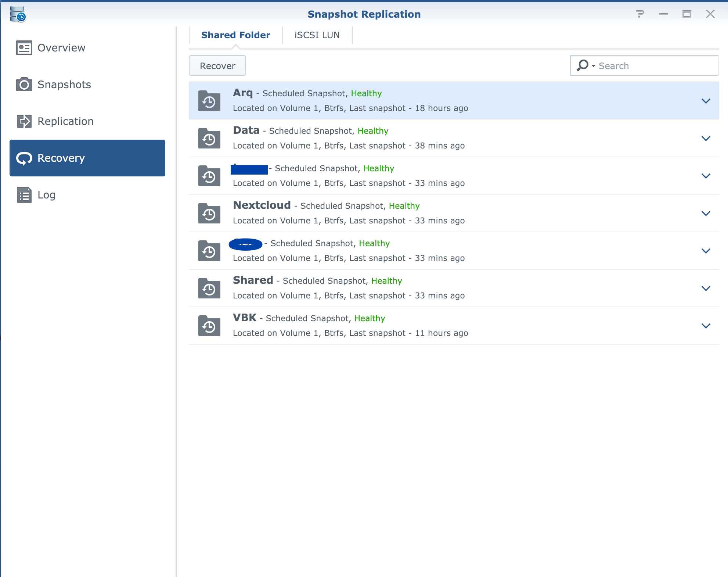Click the Arq folder snapshot icon
The height and width of the screenshot is (577, 728).
[209, 101]
